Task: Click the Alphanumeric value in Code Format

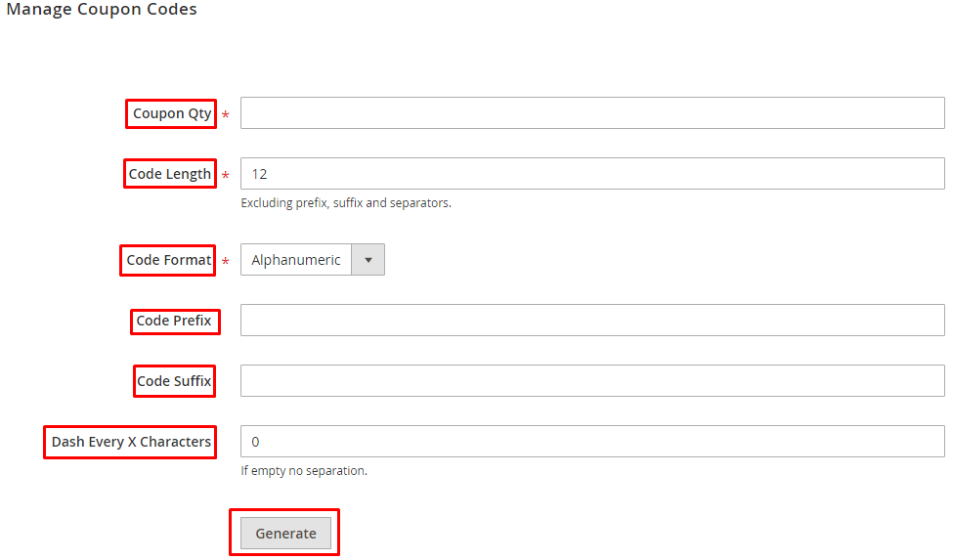Action: (296, 260)
